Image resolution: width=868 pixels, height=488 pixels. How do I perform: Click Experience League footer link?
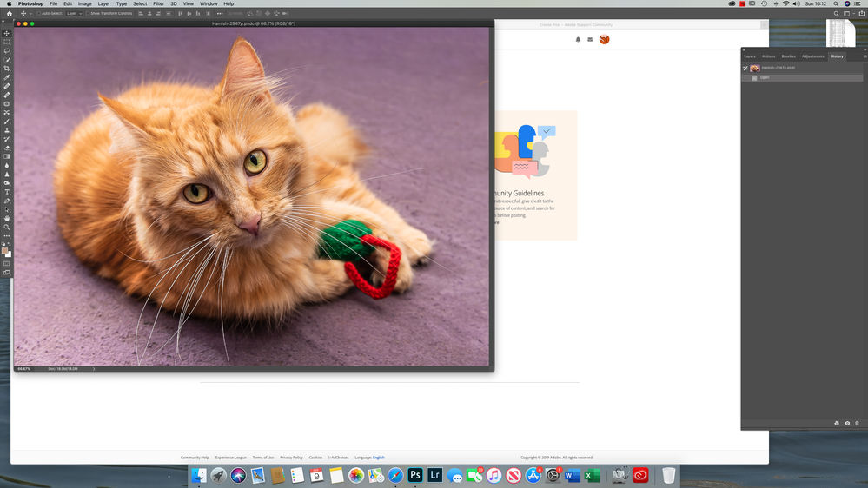pos(231,458)
